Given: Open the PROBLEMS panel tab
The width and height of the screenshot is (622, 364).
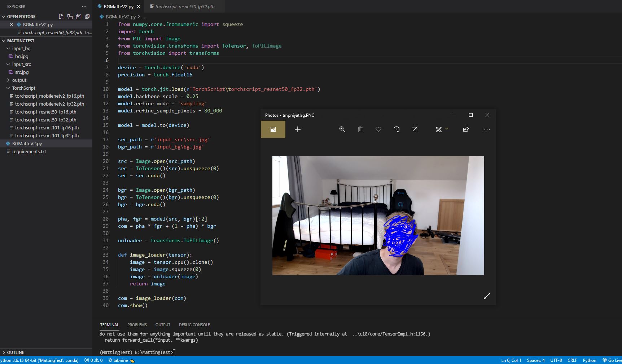Looking at the screenshot, I should [137, 325].
